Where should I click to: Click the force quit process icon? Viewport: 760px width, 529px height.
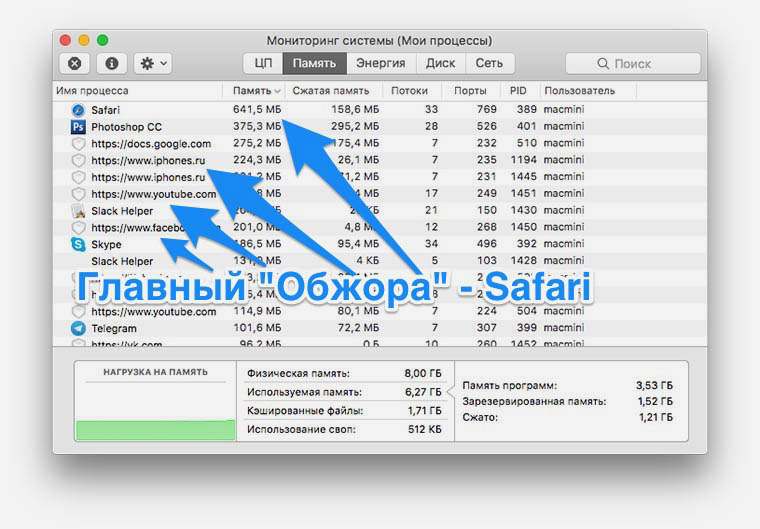pos(75,64)
